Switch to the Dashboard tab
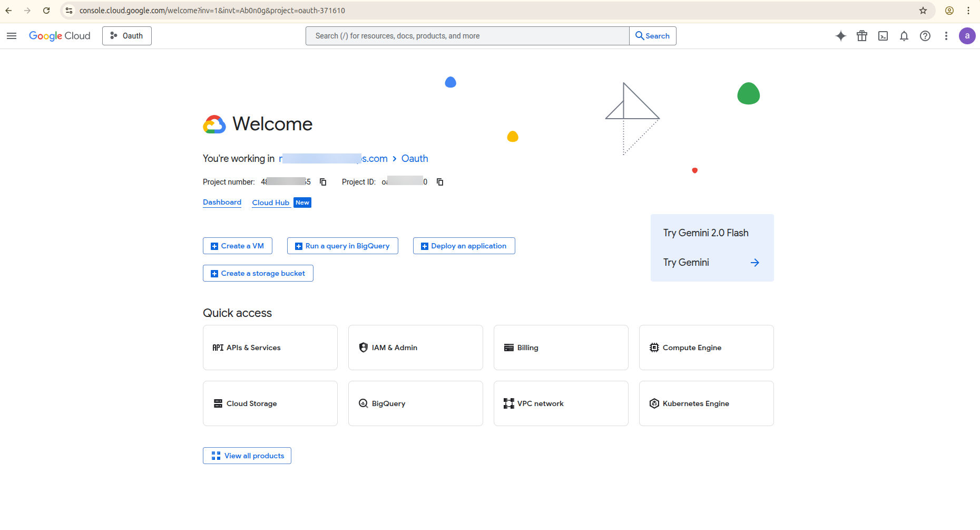 (222, 202)
